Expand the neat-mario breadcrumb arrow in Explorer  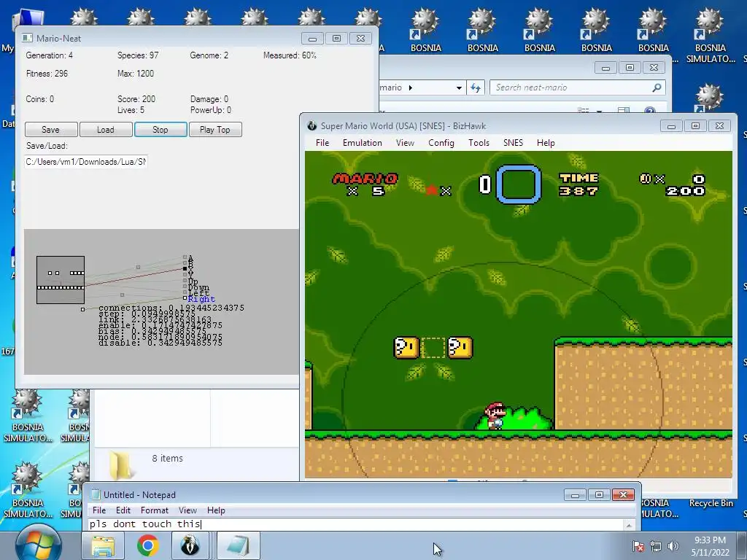pyautogui.click(x=410, y=87)
